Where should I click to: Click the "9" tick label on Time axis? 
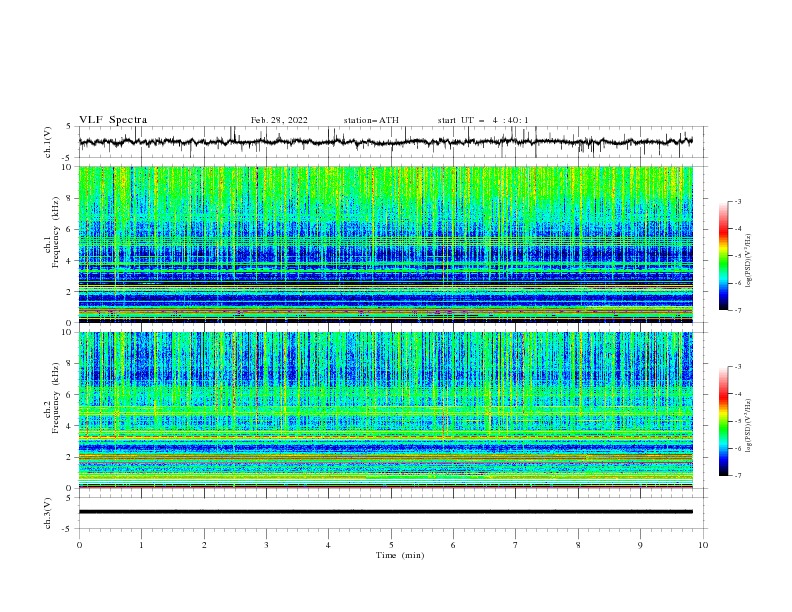click(640, 545)
